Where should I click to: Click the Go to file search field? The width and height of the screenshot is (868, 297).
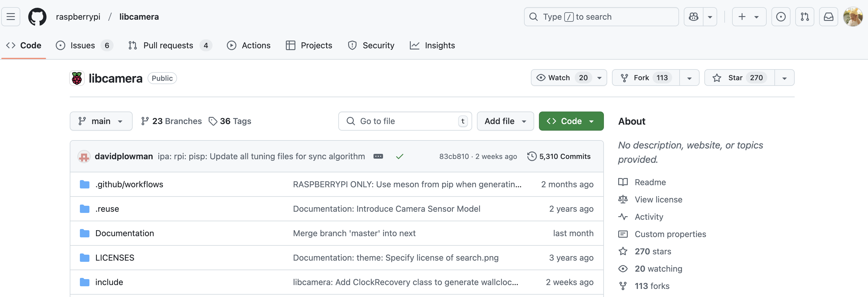click(x=405, y=121)
